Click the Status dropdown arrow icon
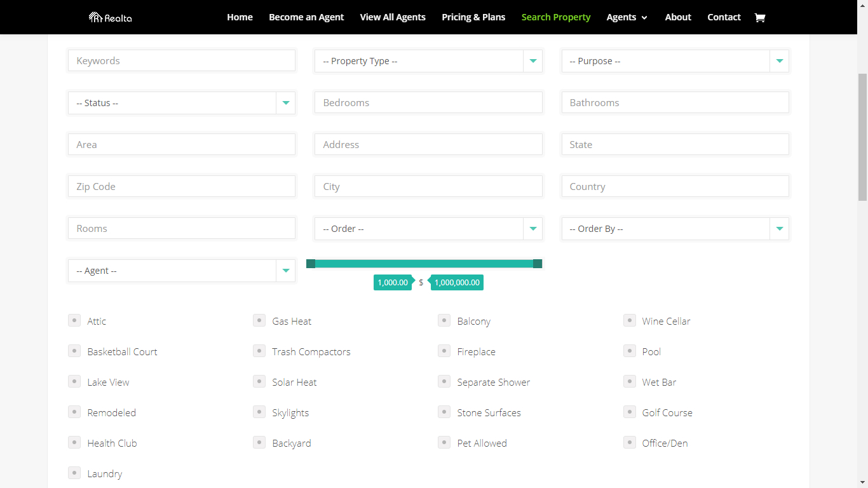 click(x=285, y=103)
